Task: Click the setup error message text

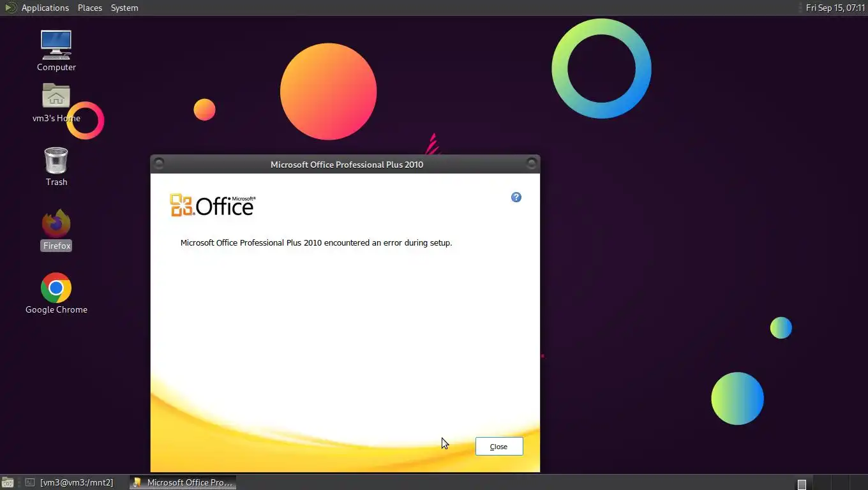Action: pyautogui.click(x=316, y=242)
